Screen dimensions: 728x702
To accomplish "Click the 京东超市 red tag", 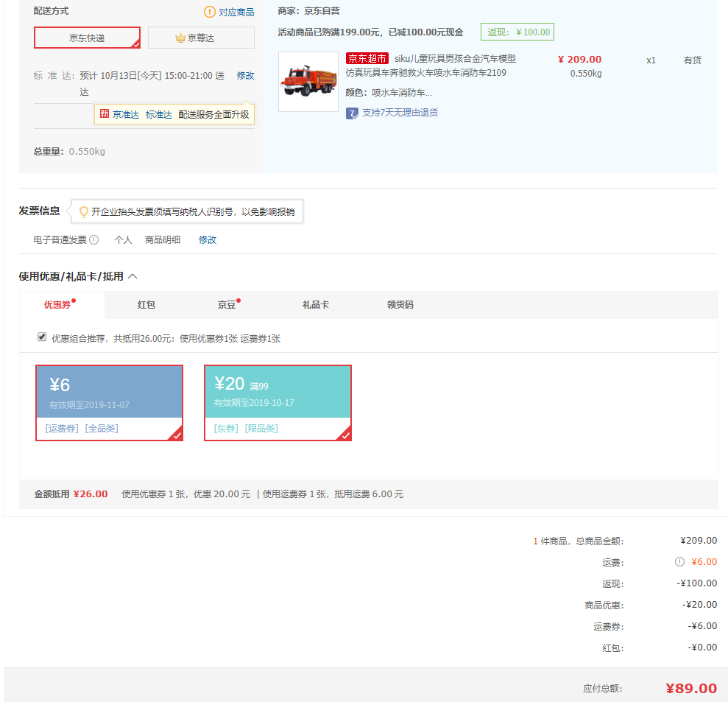I will click(367, 58).
